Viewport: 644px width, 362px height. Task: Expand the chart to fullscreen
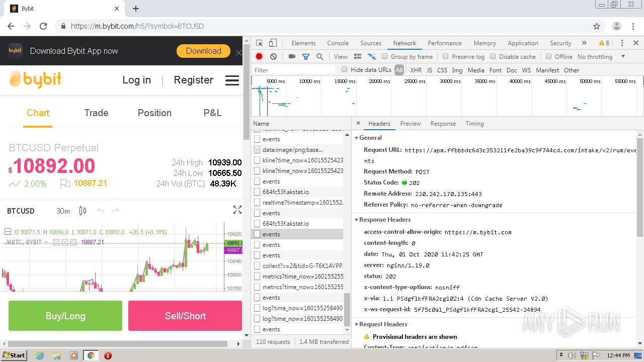coord(237,210)
